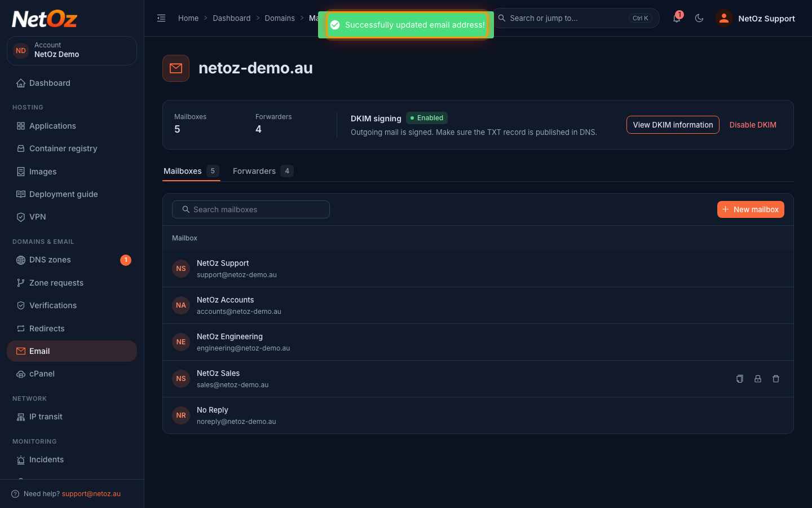The image size is (812, 508).
Task: Switch to the Mailboxes tab
Action: 191,171
